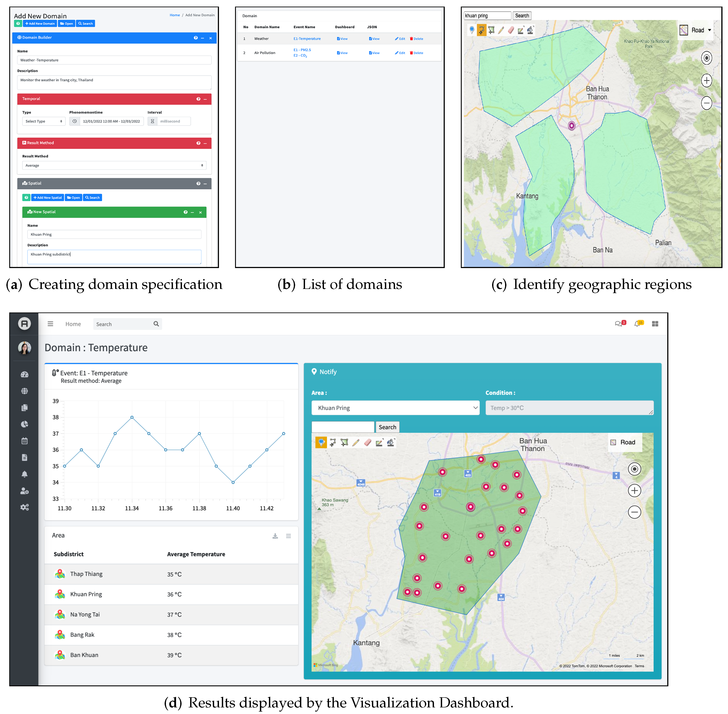Locate me button on dashboard map

click(634, 469)
